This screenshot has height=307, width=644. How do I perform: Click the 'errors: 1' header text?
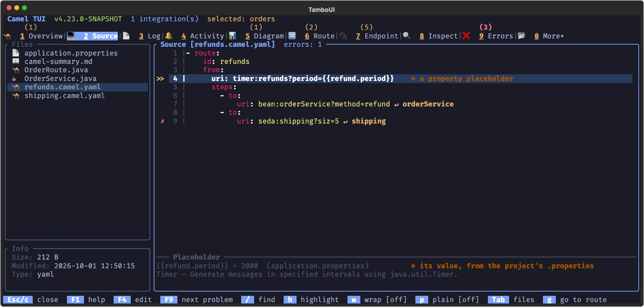coord(303,44)
